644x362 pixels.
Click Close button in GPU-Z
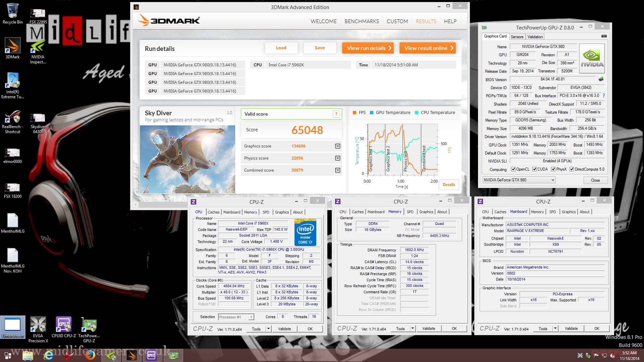pos(595,180)
